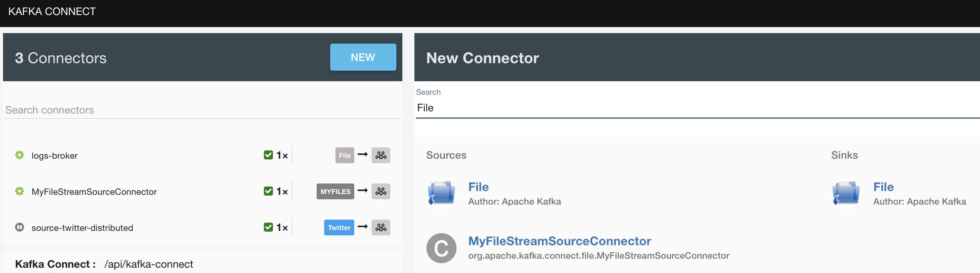Click the green checkmark for MyFileStreamSourceConnector tasks
980x273 pixels.
click(268, 191)
